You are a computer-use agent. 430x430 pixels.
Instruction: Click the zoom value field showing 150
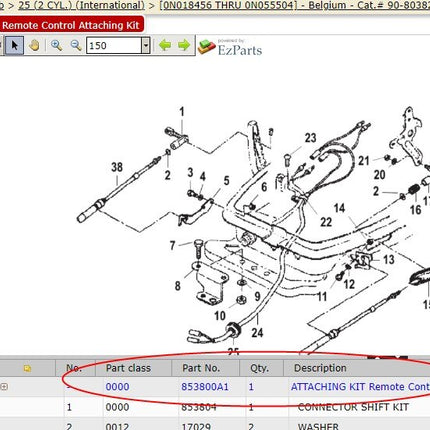point(114,45)
